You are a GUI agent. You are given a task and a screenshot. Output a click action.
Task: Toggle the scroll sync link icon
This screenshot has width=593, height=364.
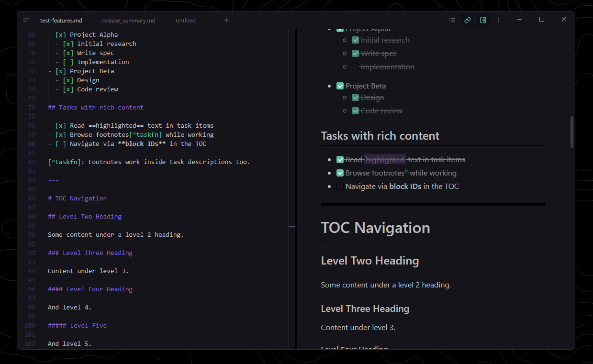468,20
